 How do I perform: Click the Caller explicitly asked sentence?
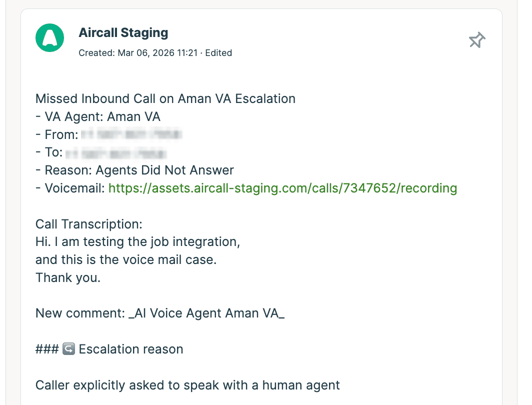pos(187,385)
